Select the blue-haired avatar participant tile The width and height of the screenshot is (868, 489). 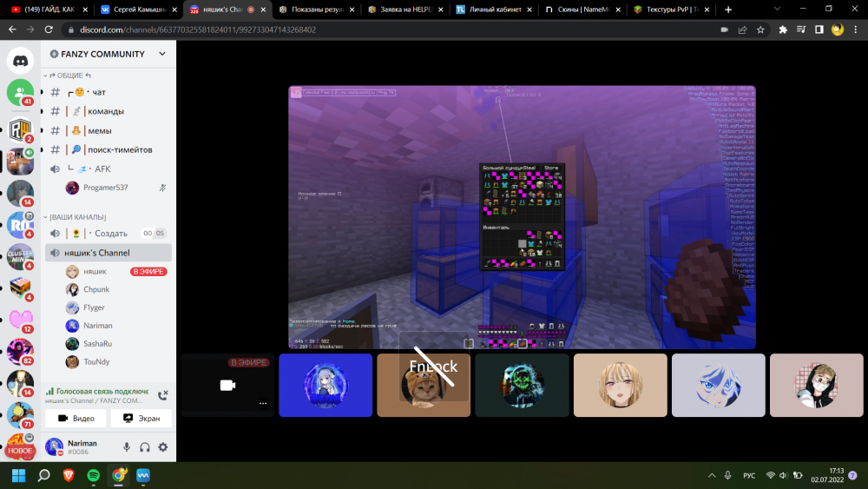[x=719, y=385]
